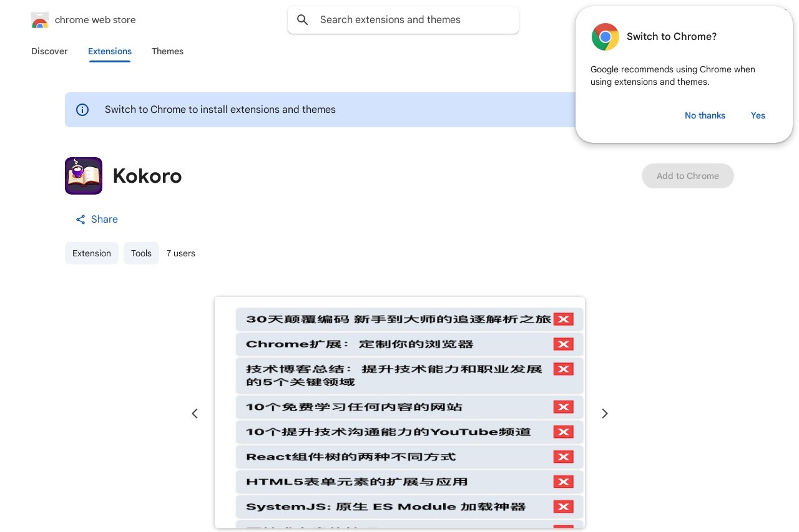Click the chrome web store title text
The image size is (799, 532).
coord(96,20)
